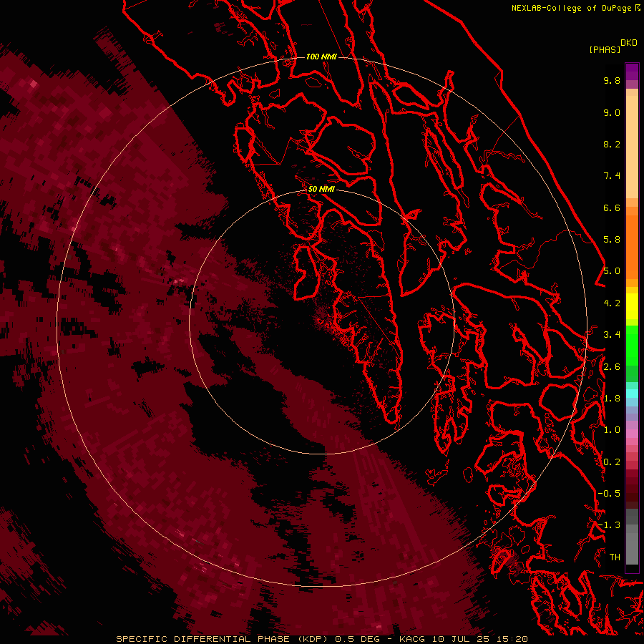Click the 9.0 value on the color scale
Screen dimensions: 644x644
[612, 112]
